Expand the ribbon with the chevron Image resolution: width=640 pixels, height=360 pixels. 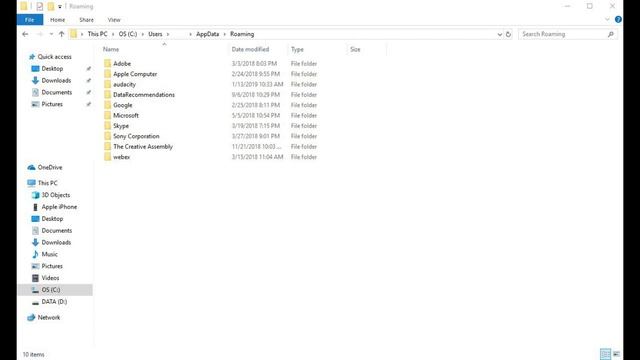(607, 19)
